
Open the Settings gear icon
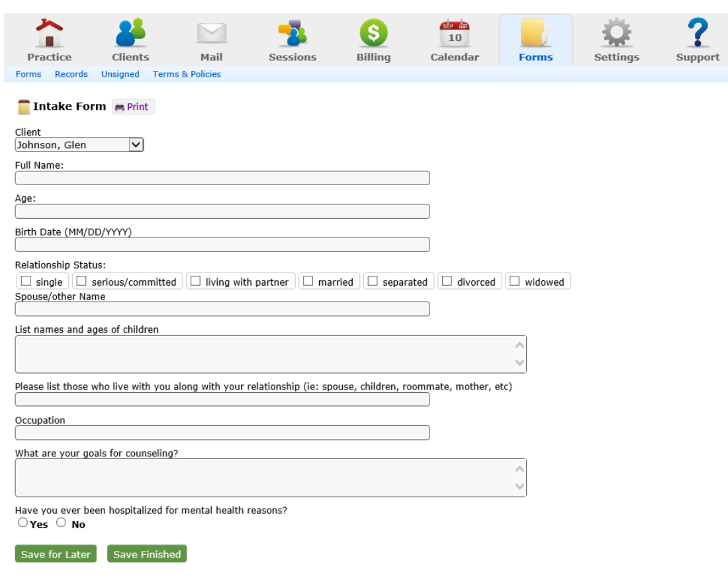point(617,32)
